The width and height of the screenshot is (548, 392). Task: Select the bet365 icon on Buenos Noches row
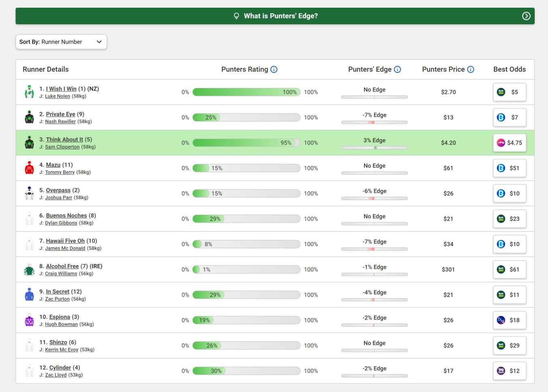(x=501, y=219)
